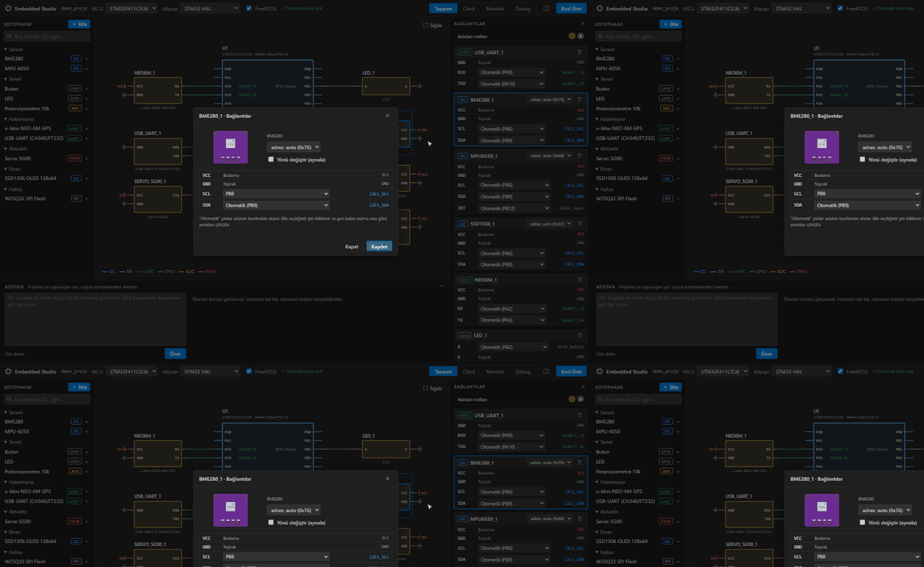Click I2C1_SDA label in SSD1306_1 block
Screen dimensions: 924x567
(x=575, y=264)
